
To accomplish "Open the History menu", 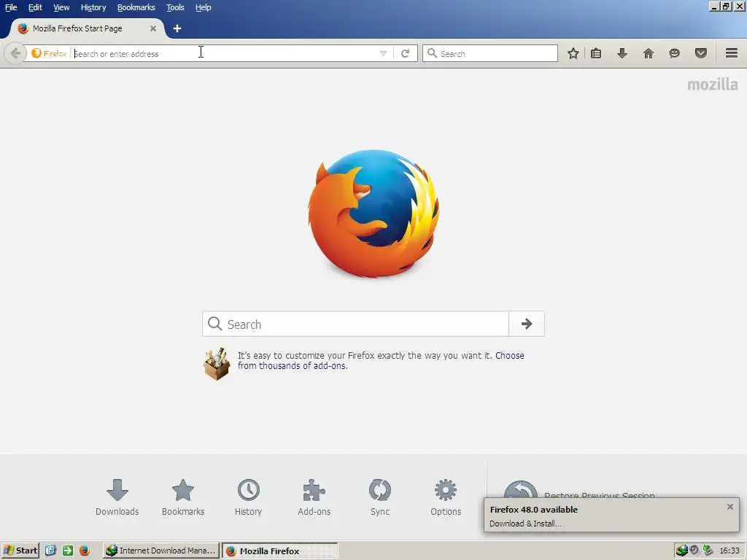I will 93,7.
